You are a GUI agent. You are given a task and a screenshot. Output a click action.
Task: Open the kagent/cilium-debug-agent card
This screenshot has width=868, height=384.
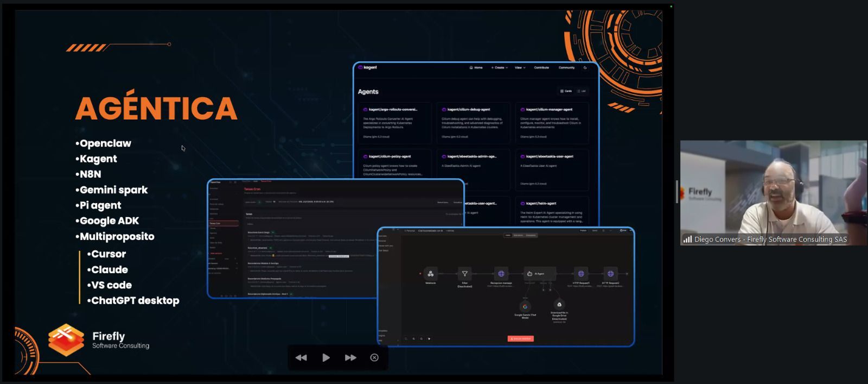coord(473,123)
